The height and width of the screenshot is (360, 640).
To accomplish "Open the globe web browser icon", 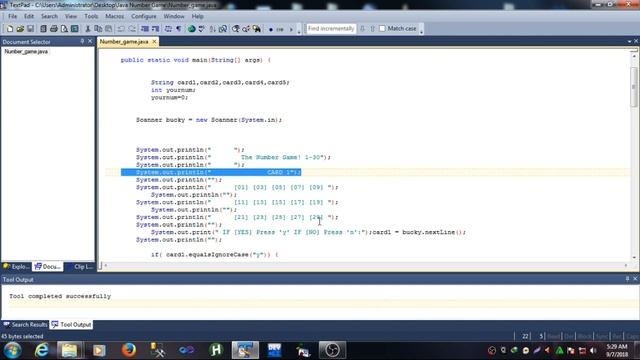I will pyautogui.click(x=191, y=29).
